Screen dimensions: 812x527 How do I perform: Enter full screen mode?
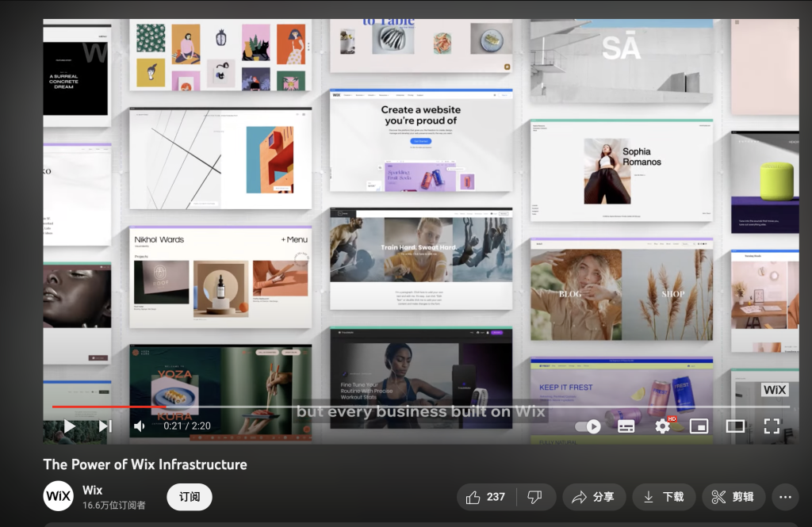(x=772, y=426)
